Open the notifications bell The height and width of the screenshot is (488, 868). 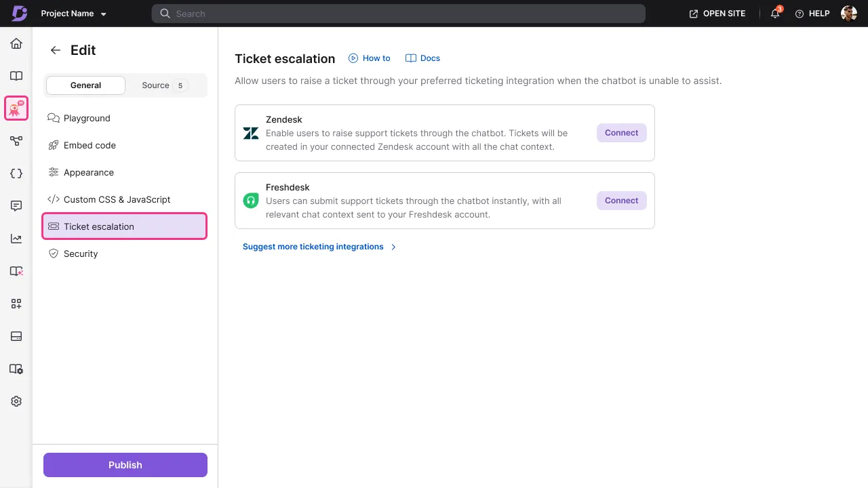point(775,14)
